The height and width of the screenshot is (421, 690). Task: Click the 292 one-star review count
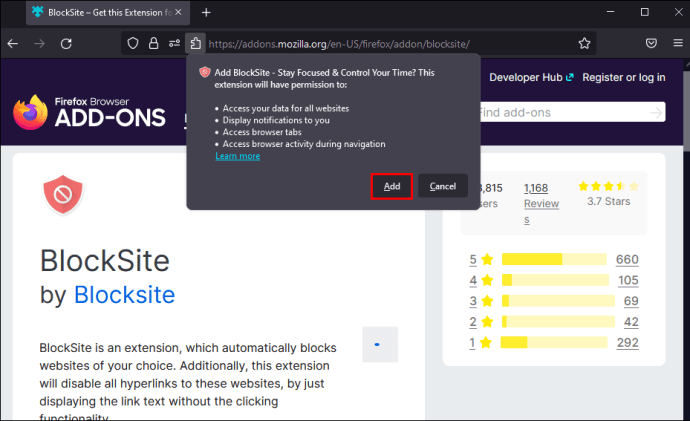point(628,343)
